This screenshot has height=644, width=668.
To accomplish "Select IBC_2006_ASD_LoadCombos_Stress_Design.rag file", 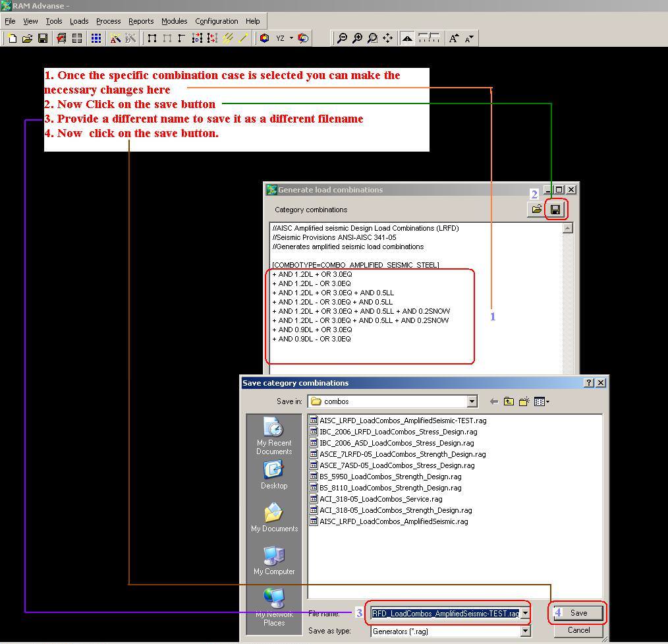I will tap(391, 443).
